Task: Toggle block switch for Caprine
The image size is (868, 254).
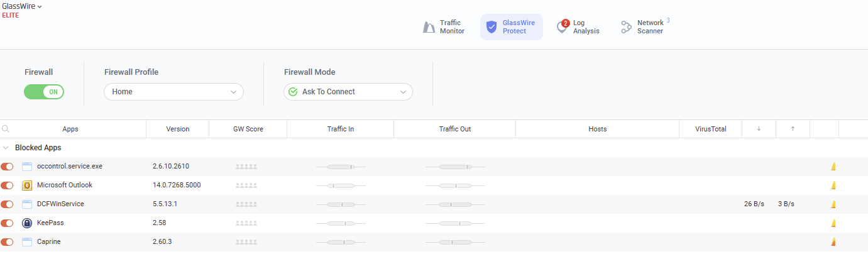Action: click(8, 242)
